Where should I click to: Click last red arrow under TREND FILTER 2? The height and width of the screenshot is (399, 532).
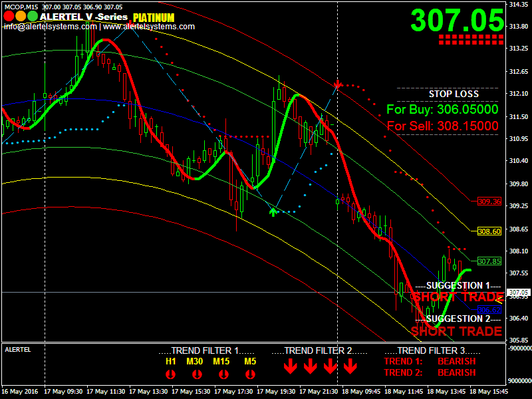point(350,367)
